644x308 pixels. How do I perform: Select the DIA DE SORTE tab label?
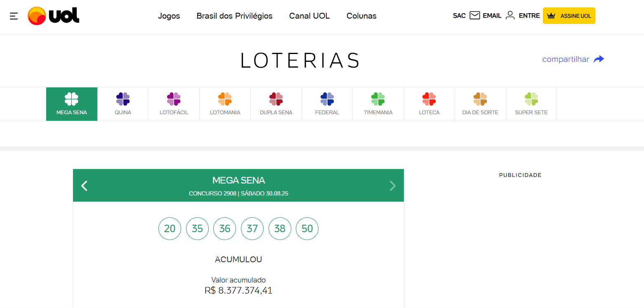point(480,113)
